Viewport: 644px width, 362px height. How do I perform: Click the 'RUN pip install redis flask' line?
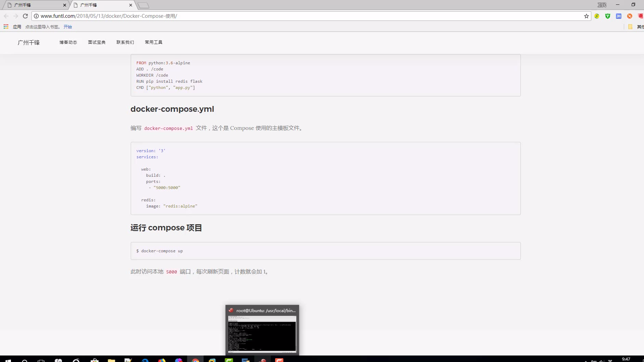(x=169, y=81)
